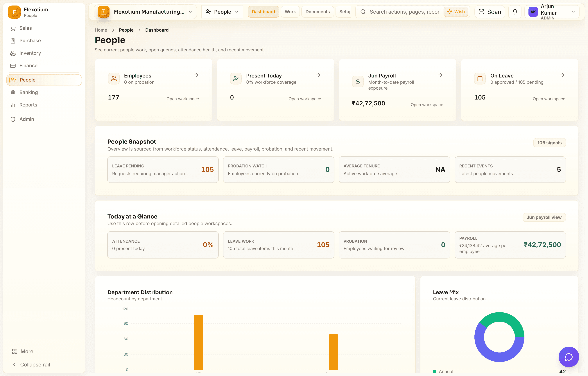Select Sales in the sidebar

click(x=44, y=28)
